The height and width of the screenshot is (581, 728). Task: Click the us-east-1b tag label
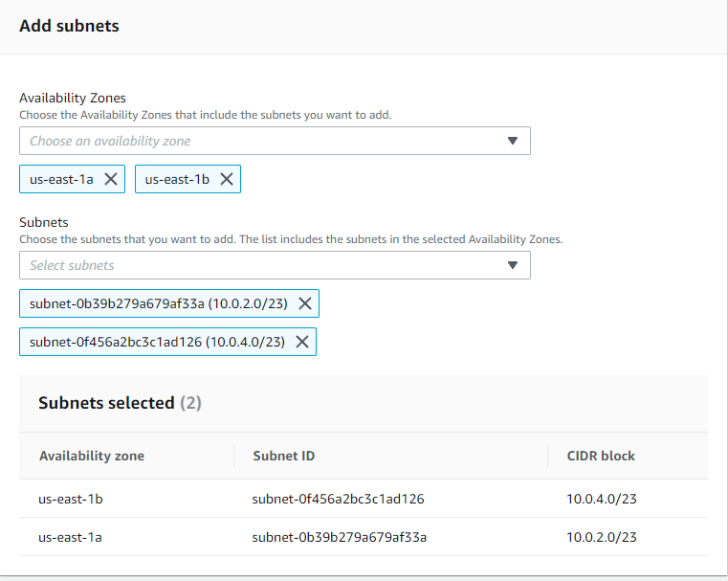click(177, 179)
